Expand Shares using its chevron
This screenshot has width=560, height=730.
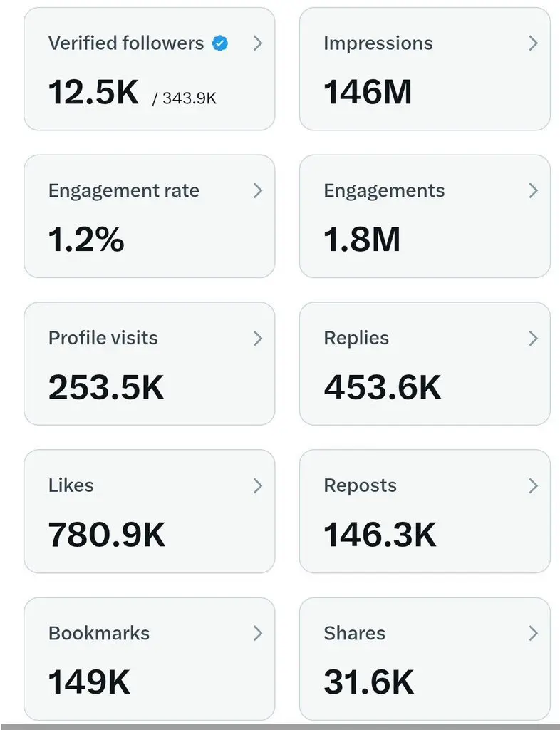[534, 633]
